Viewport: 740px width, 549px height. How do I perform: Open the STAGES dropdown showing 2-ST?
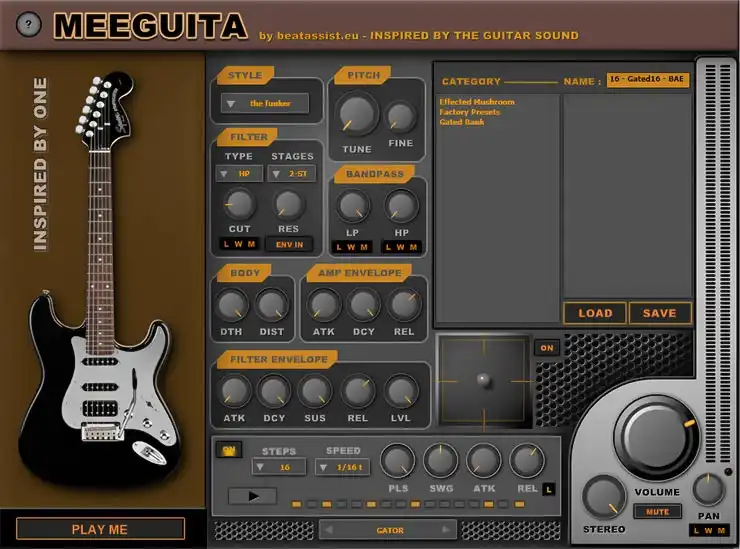[292, 174]
